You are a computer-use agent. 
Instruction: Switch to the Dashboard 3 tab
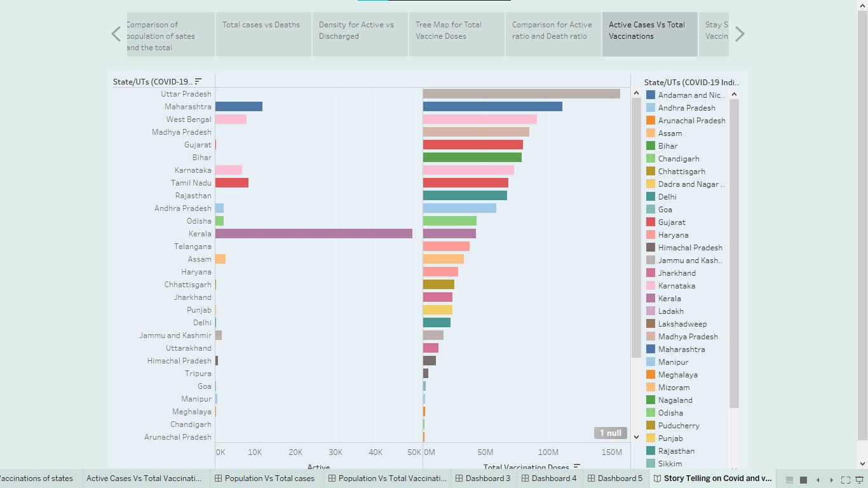click(483, 478)
